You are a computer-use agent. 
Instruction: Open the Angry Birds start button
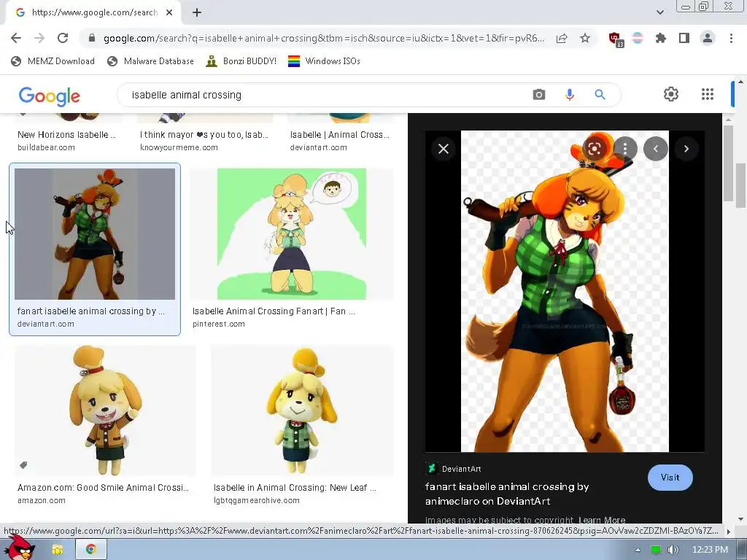click(x=19, y=548)
